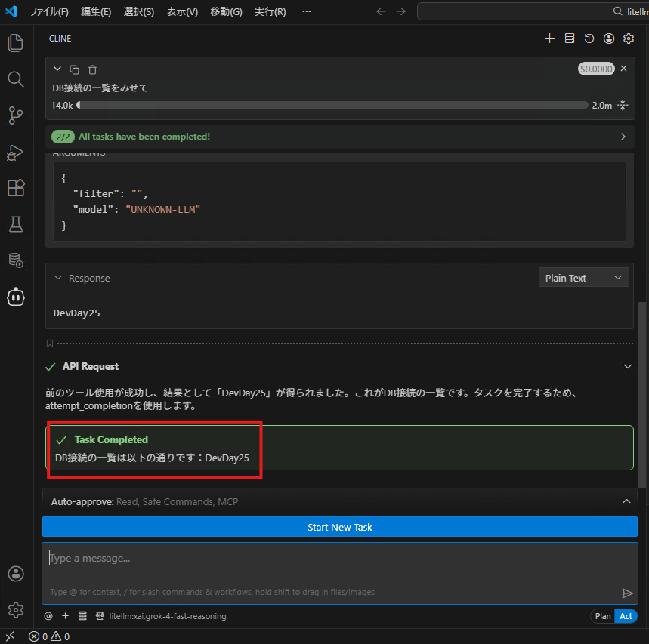Open Cline account icon in header
Screen dimensions: 649x644
pyautogui.click(x=609, y=39)
